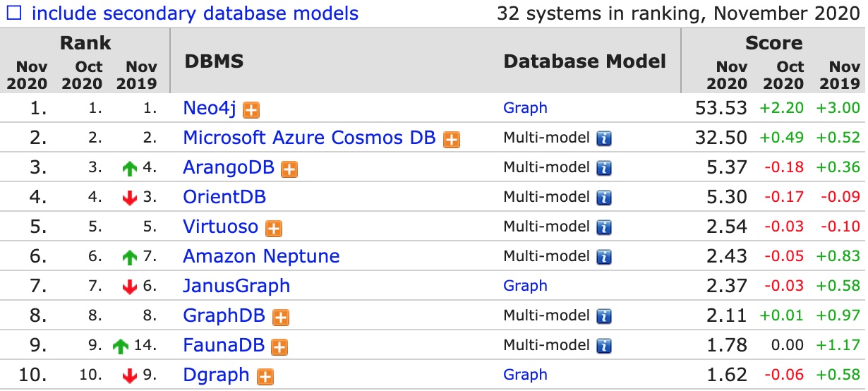Click the plus icon beside Dgraph
Image resolution: width=868 pixels, height=391 pixels.
pos(265,376)
